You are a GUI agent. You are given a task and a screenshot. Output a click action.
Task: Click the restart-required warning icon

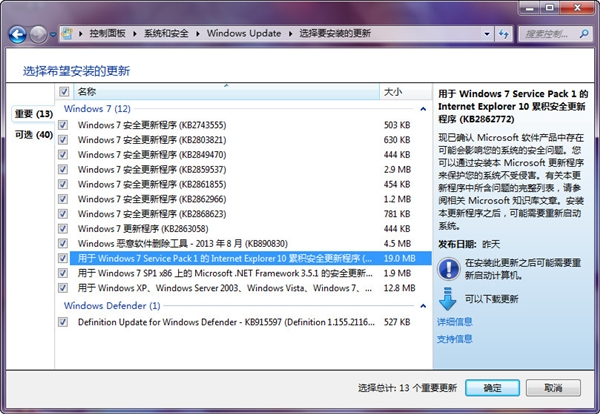[448, 269]
